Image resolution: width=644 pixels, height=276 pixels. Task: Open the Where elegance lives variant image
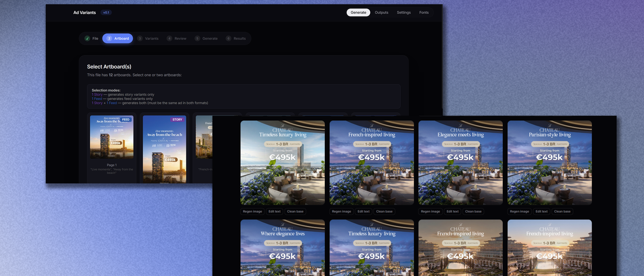(283, 247)
